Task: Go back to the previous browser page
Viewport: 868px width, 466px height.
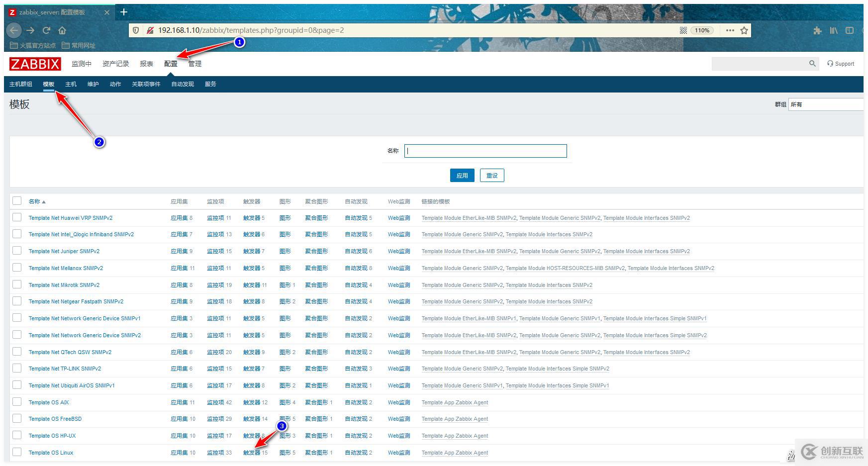Action: point(14,30)
